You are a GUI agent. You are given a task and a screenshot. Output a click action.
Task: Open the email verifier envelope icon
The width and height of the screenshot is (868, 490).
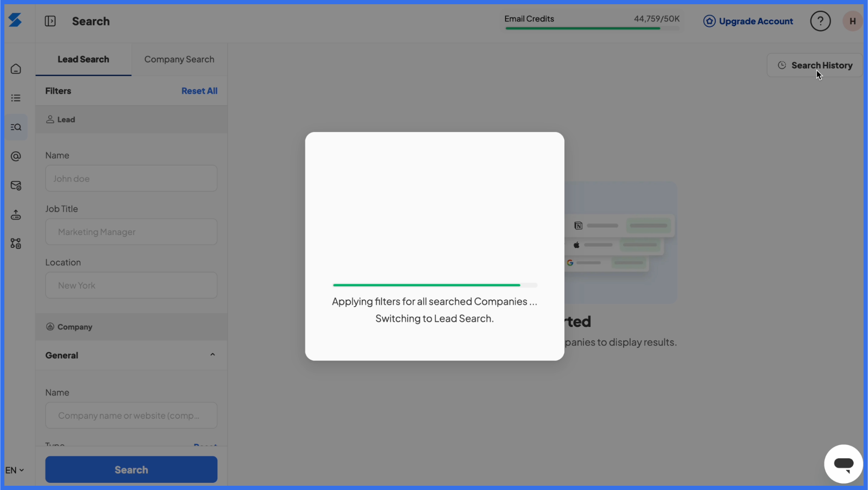tap(16, 185)
